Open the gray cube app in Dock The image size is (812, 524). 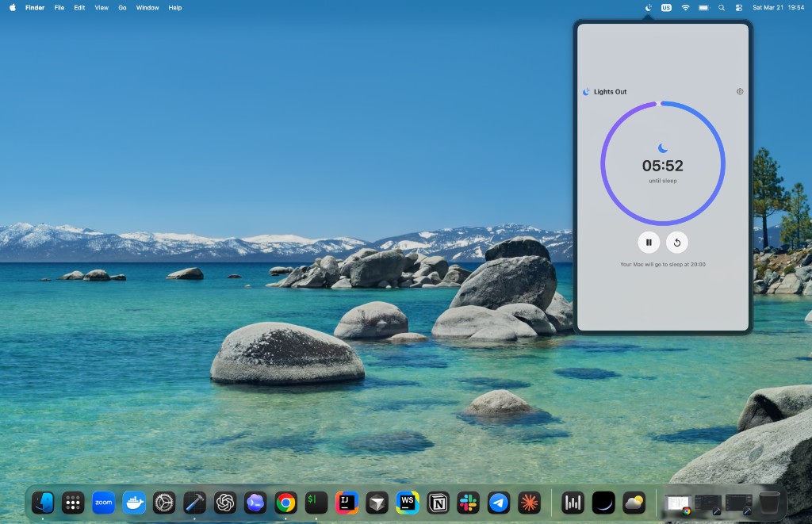pyautogui.click(x=377, y=503)
